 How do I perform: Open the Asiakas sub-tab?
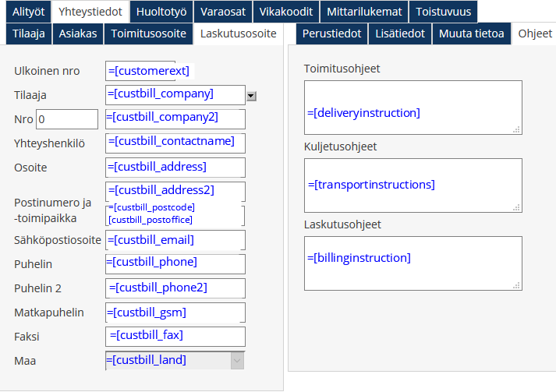point(79,34)
